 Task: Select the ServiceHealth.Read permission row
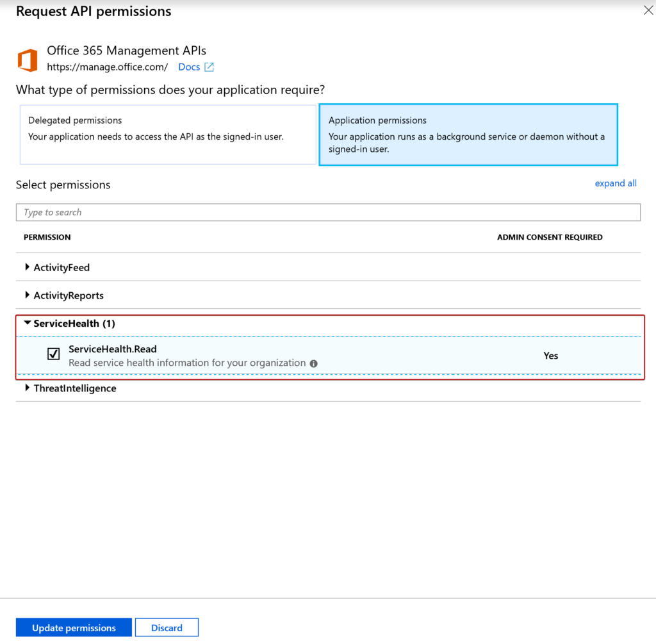[256, 355]
